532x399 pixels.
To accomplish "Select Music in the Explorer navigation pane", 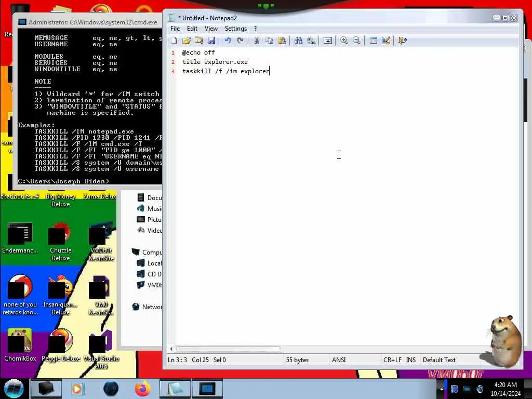I will [x=150, y=209].
